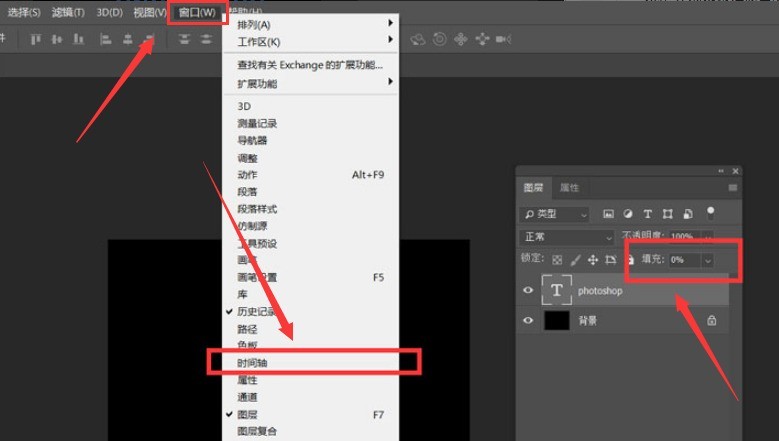
Task: Open the 类型 layer filter dropdown
Action: pos(554,214)
